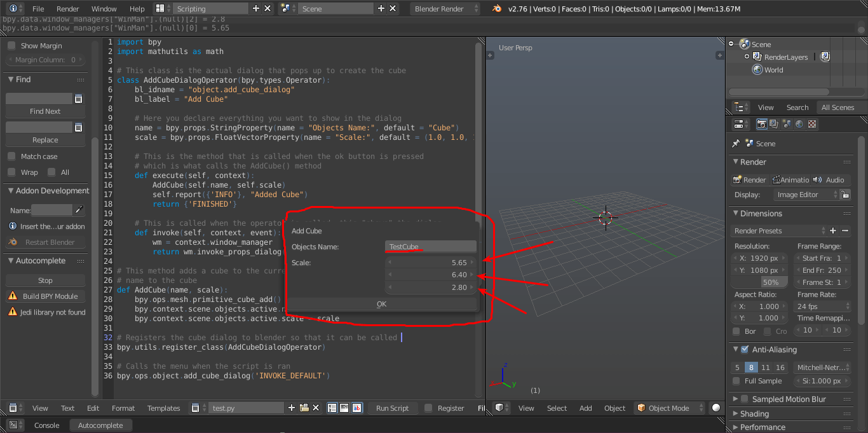This screenshot has height=433, width=868.
Task: Collapse the Find panel
Action: click(11, 79)
